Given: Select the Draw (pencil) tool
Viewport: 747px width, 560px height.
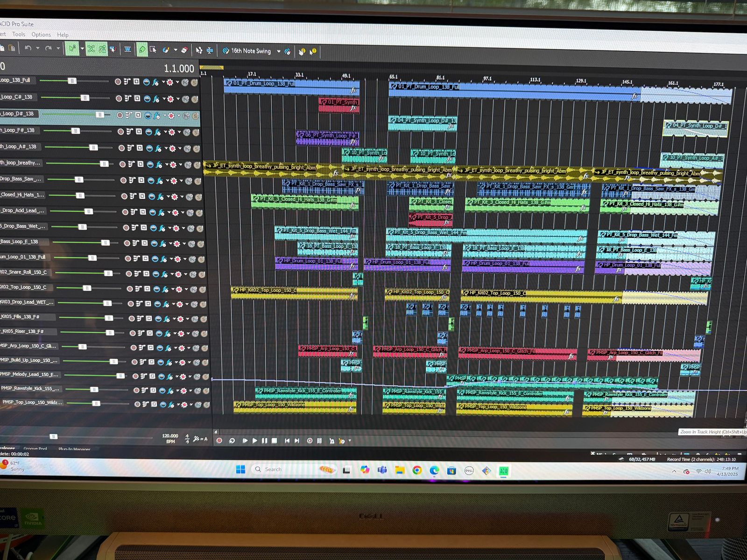Looking at the screenshot, I should pos(142,49).
